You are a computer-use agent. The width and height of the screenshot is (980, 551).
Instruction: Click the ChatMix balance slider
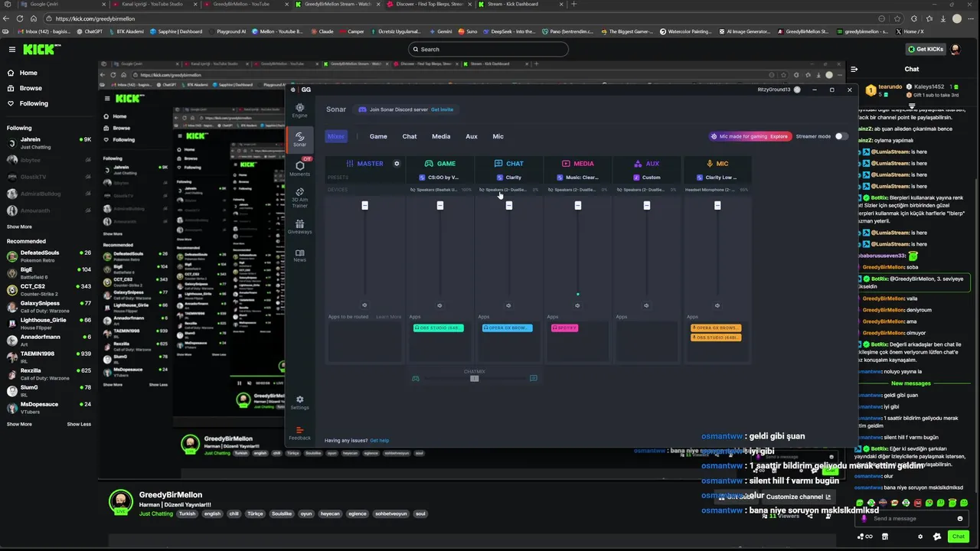click(474, 378)
